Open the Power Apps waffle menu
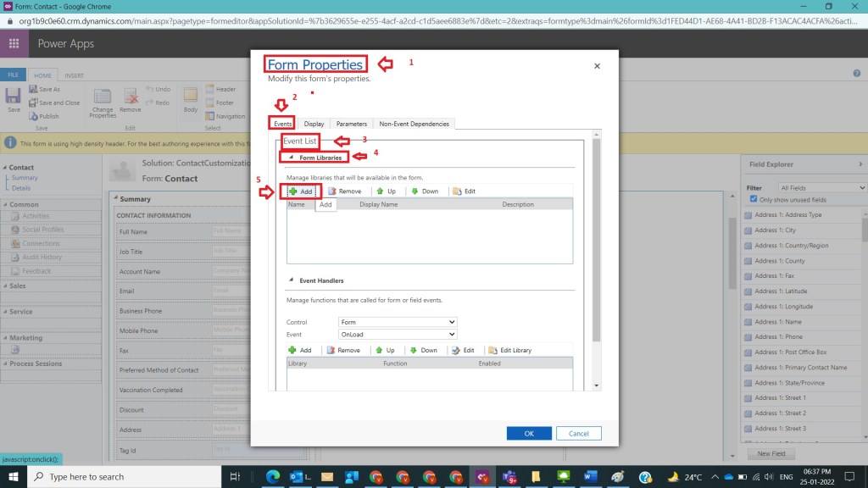The image size is (868, 488). pyautogui.click(x=14, y=43)
